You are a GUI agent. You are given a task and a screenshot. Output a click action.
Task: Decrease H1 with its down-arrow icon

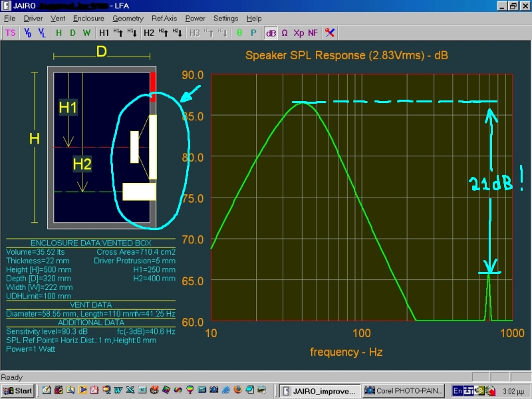pyautogui.click(x=132, y=33)
